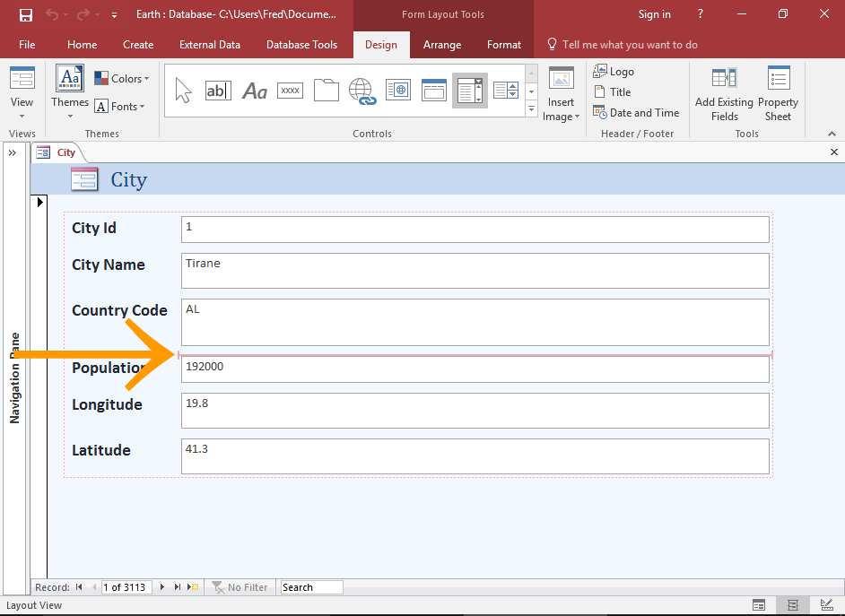The height and width of the screenshot is (616, 845).
Task: Click the City header title text
Action: (x=129, y=179)
